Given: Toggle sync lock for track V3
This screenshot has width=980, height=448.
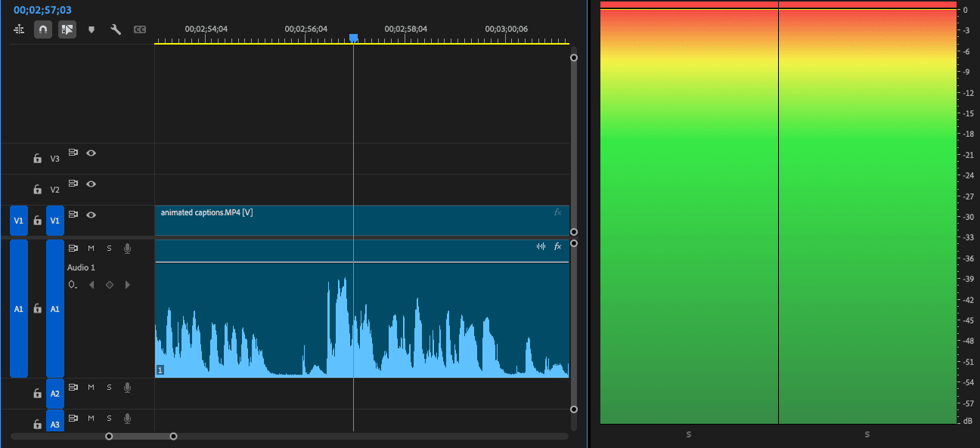Looking at the screenshot, I should click(73, 152).
